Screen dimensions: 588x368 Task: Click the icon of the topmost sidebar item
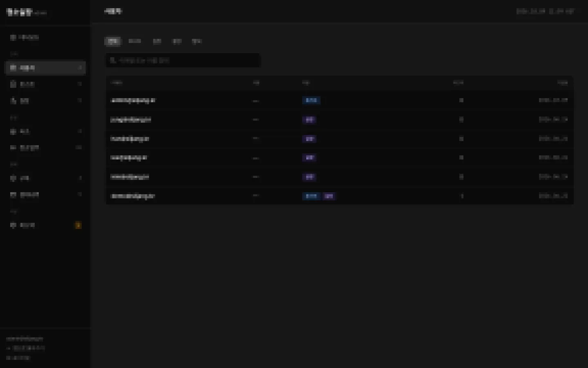pos(13,37)
